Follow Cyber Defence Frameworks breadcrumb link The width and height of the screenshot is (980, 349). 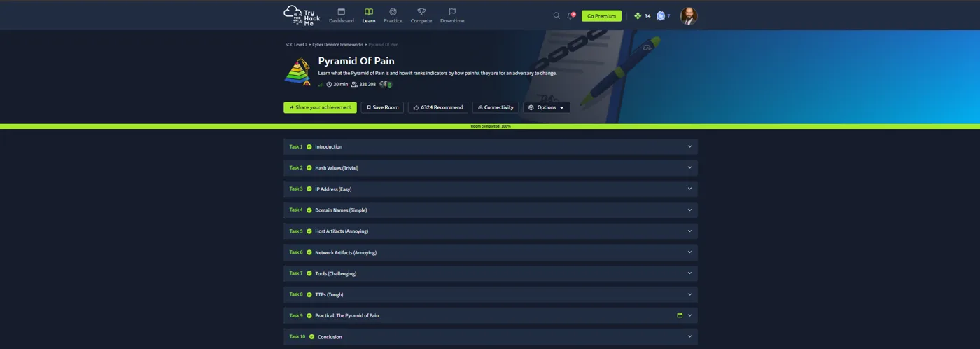click(337, 45)
